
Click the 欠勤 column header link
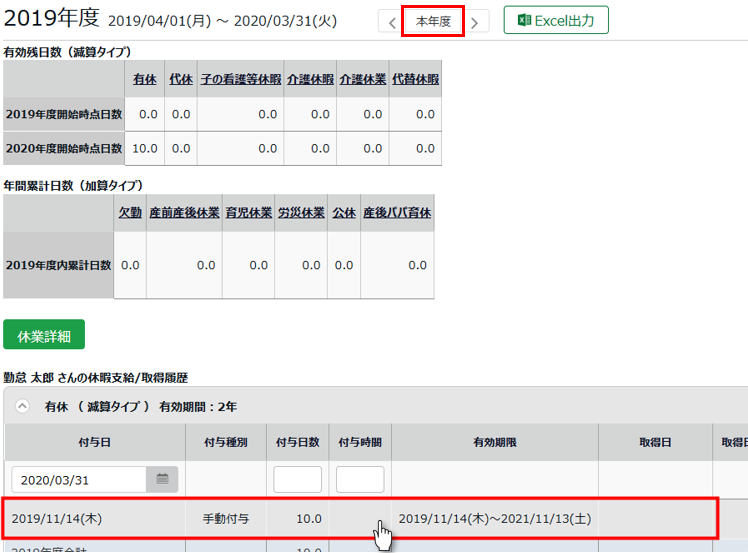point(130,213)
